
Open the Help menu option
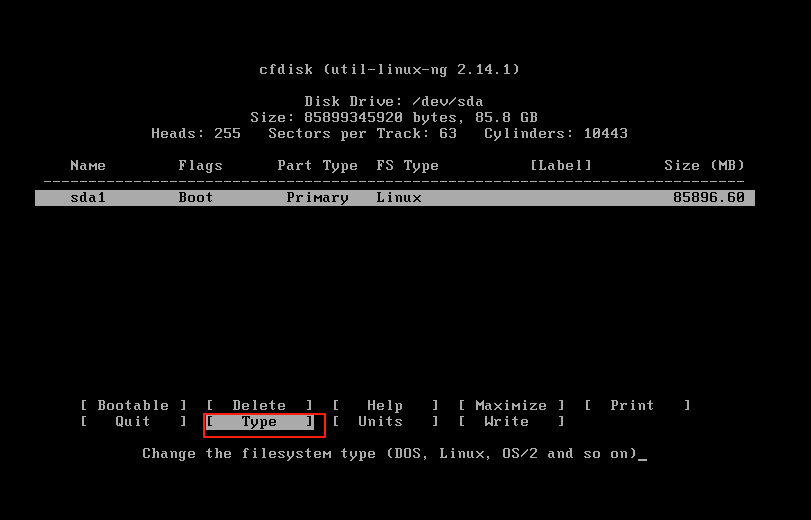385,405
